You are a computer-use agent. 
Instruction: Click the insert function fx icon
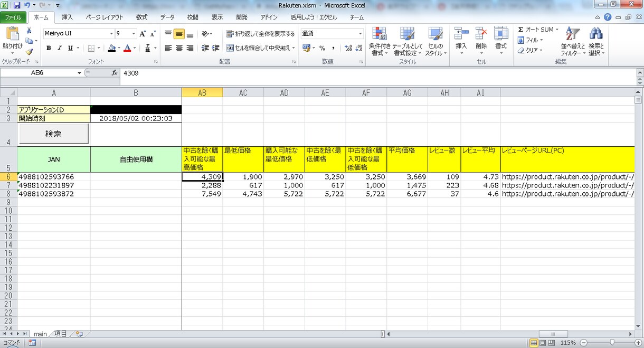point(115,73)
